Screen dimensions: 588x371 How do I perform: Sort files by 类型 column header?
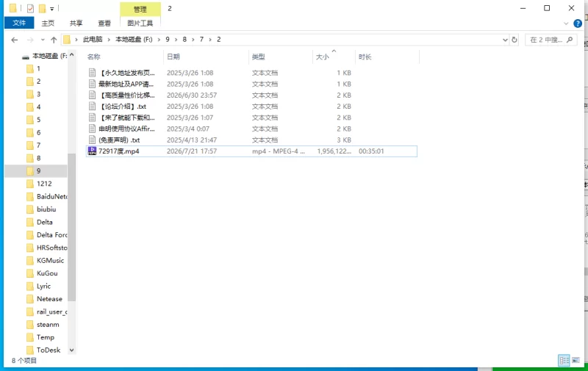pos(259,57)
